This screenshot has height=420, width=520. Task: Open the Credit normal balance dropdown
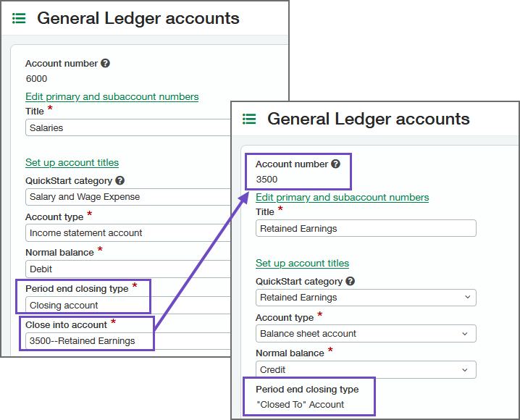366,370
